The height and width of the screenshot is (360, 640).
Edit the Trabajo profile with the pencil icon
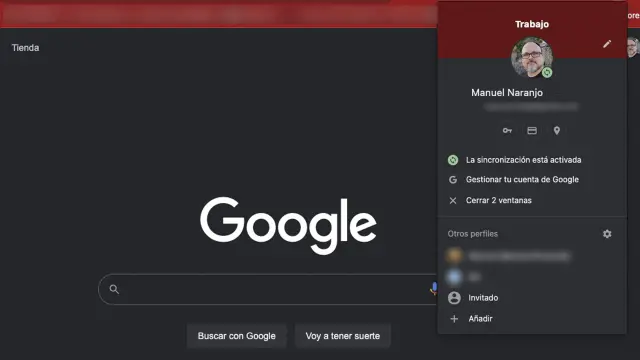click(x=607, y=44)
